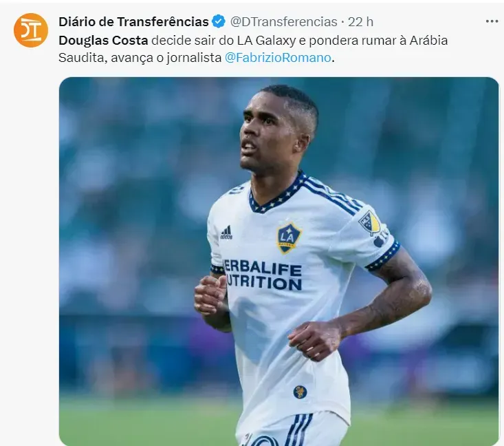The height and width of the screenshot is (446, 504).
Task: Click the tweet text mentioning Arábia Saudita
Action: click(x=253, y=49)
